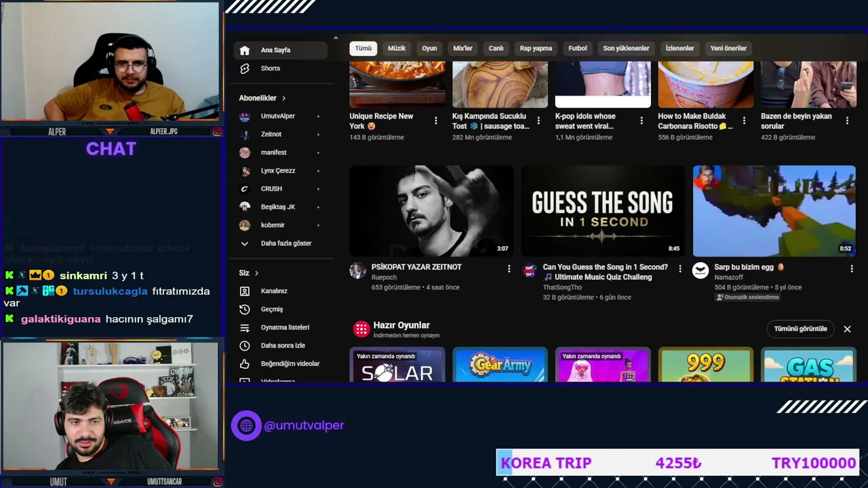Open options menu for K-pop idols video

(x=642, y=121)
